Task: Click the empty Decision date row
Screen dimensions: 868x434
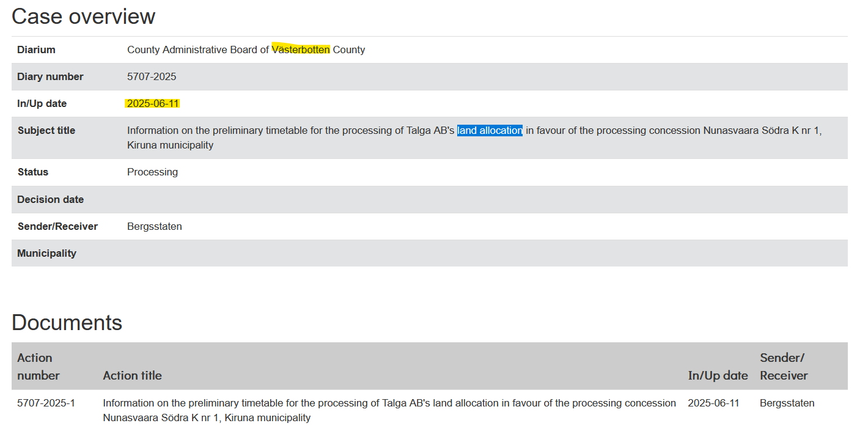Action: pos(429,199)
